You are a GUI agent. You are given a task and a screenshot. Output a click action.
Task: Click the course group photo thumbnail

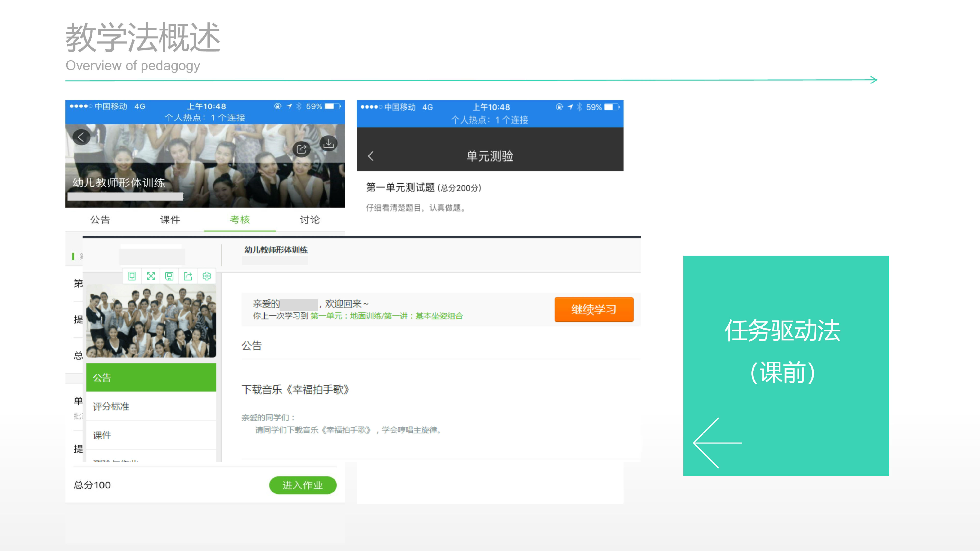[x=151, y=321]
